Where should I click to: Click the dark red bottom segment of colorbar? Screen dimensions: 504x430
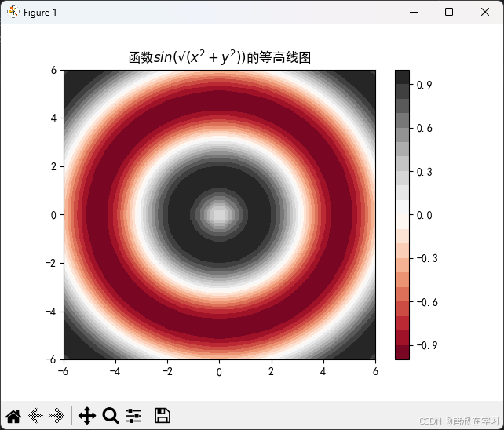[402, 352]
